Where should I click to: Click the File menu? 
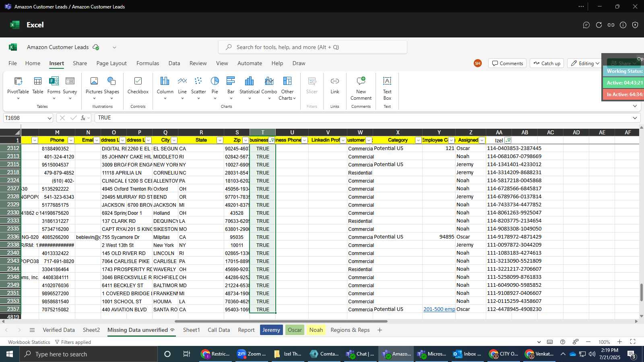tap(13, 64)
